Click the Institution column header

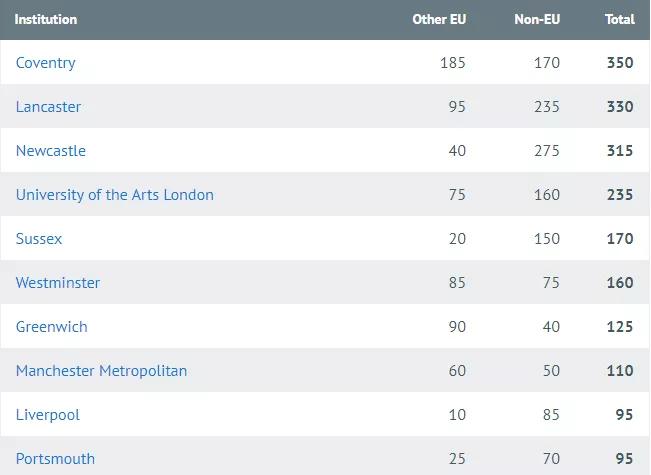pos(46,19)
